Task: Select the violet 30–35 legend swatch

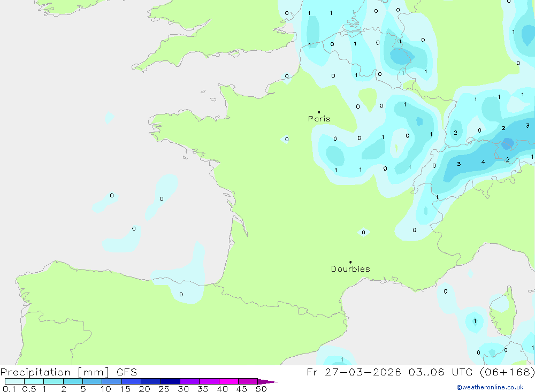Action: (x=189, y=381)
